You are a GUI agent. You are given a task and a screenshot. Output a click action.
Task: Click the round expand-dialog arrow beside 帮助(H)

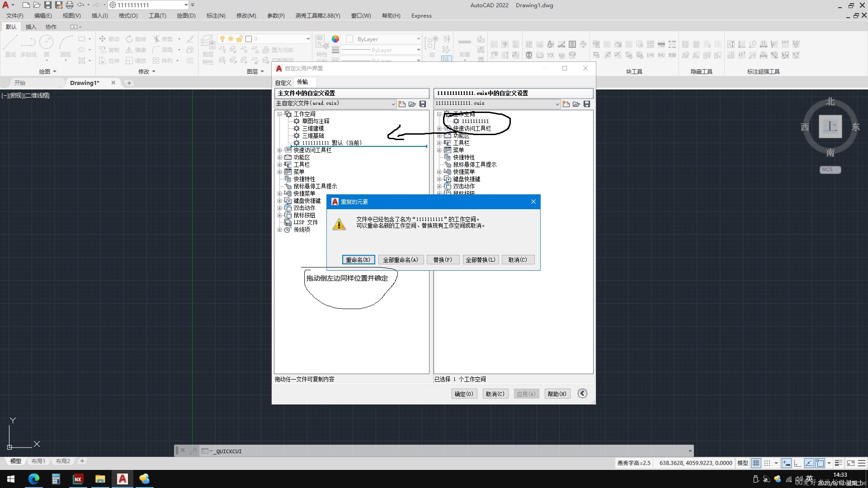point(582,394)
